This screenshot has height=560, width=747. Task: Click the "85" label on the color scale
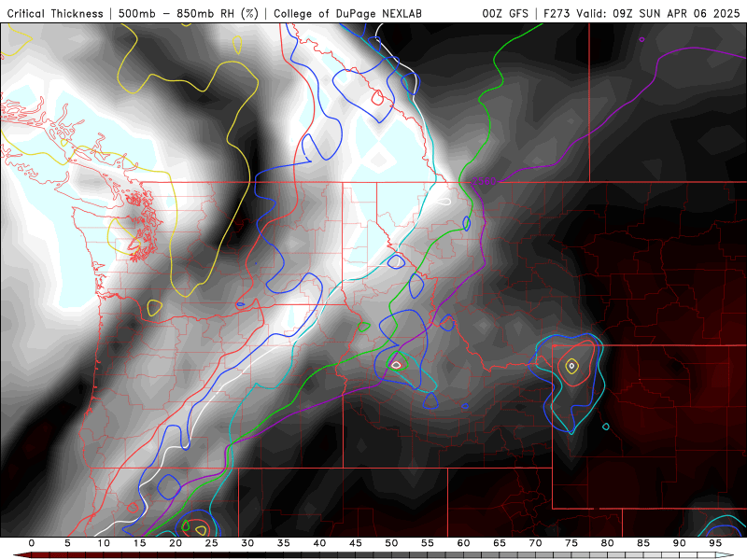click(643, 543)
